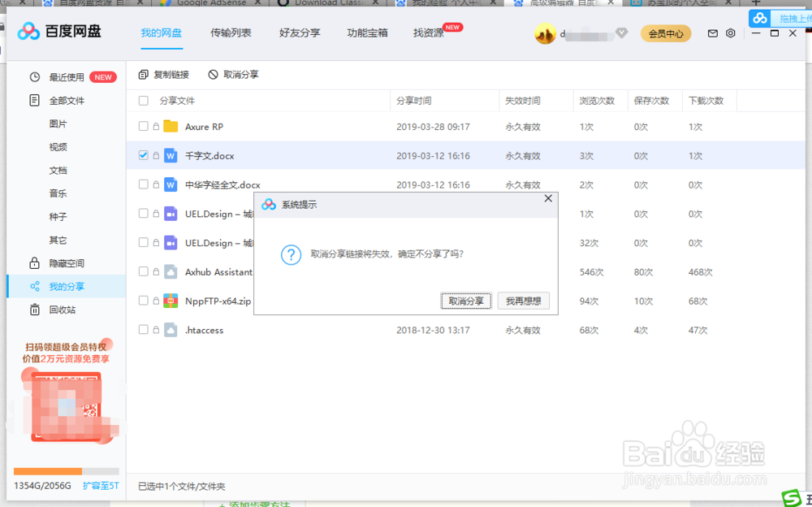Click the 失效时间 column header

click(x=522, y=101)
